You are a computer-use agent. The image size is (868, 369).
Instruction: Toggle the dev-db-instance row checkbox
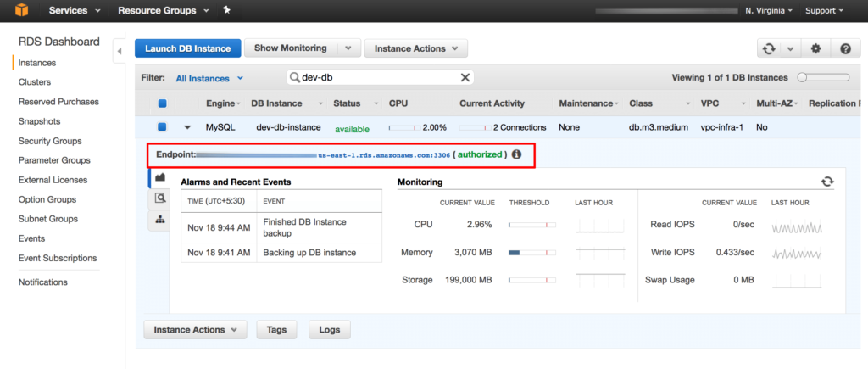pos(162,127)
